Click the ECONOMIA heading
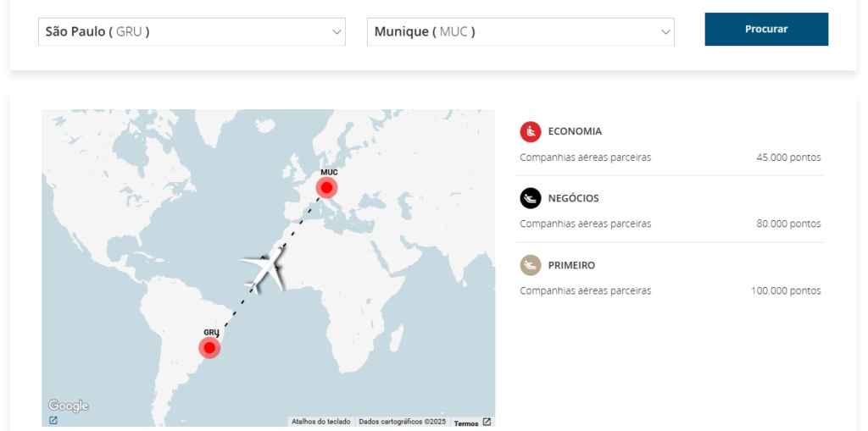Screen dimensions: 868x431 click(575, 131)
